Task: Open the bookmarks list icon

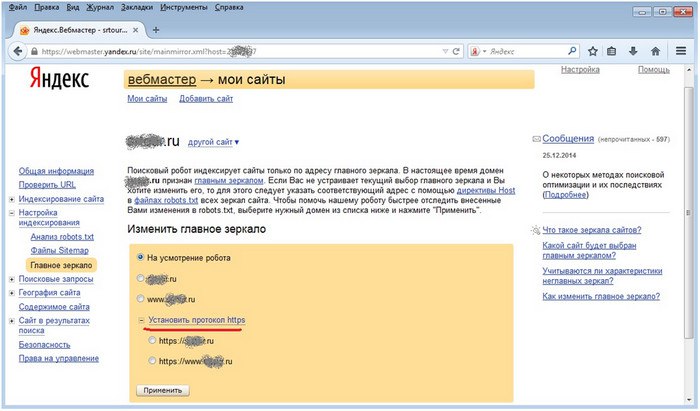Action: point(612,51)
